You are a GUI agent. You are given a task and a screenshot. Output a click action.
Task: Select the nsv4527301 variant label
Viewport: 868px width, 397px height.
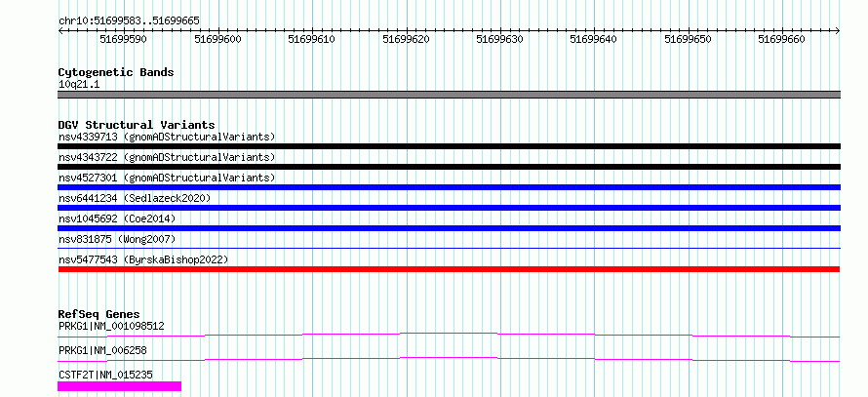click(167, 178)
